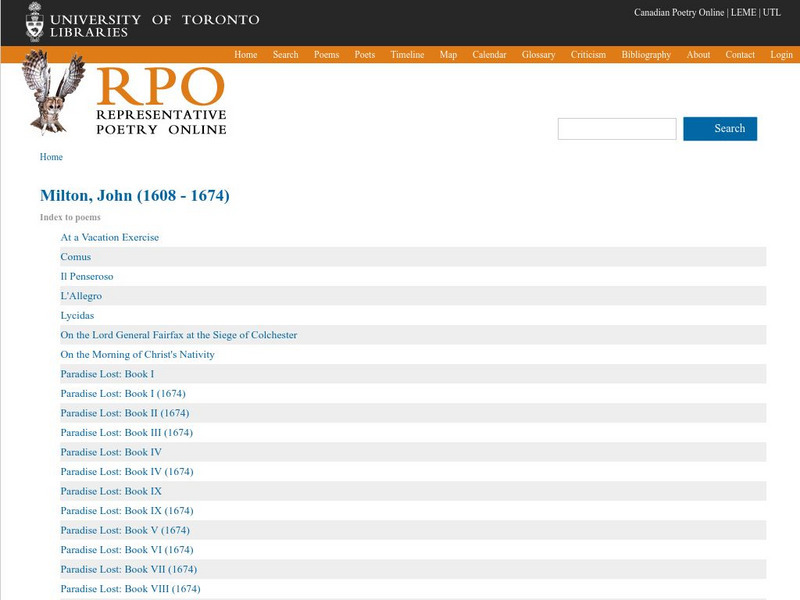
Task: Open Paradise Lost: Book IV (1674)
Action: coord(127,471)
